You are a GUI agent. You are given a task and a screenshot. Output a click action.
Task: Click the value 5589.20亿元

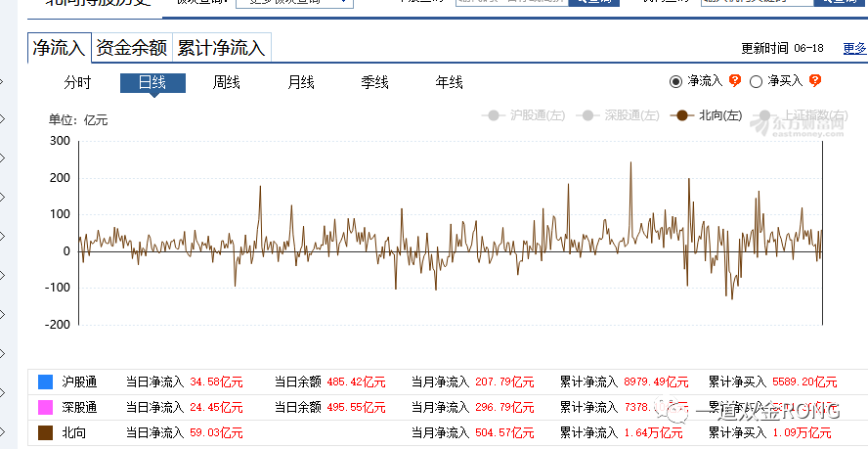(804, 382)
